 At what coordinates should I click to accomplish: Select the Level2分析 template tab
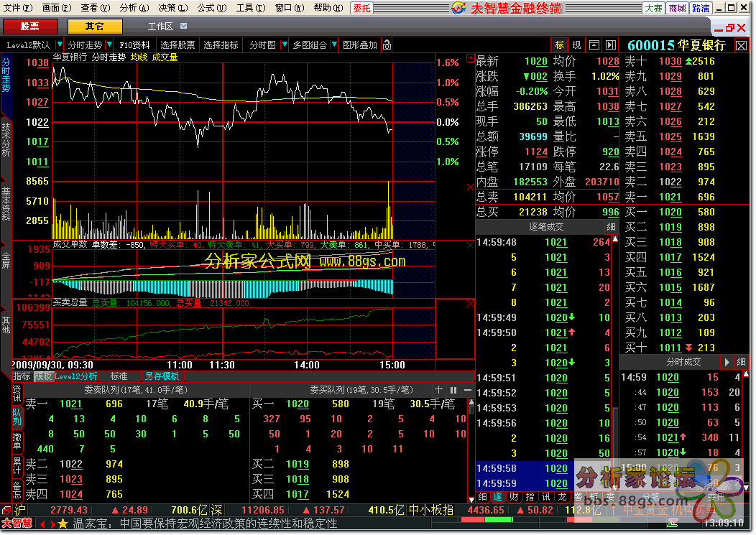click(x=75, y=376)
